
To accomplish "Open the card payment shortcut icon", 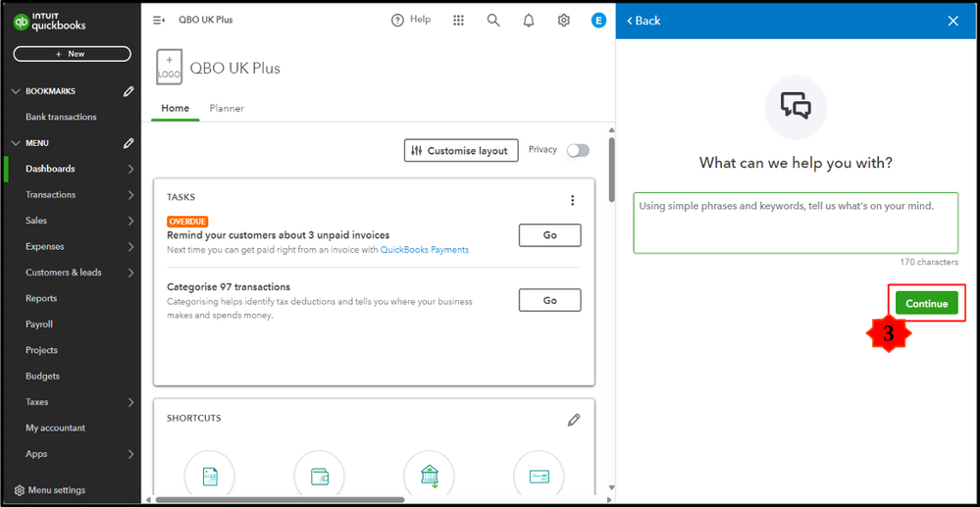I will 539,476.
